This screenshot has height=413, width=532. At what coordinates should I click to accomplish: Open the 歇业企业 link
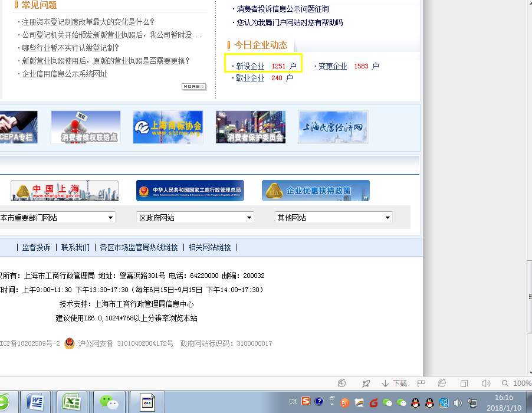[250, 78]
